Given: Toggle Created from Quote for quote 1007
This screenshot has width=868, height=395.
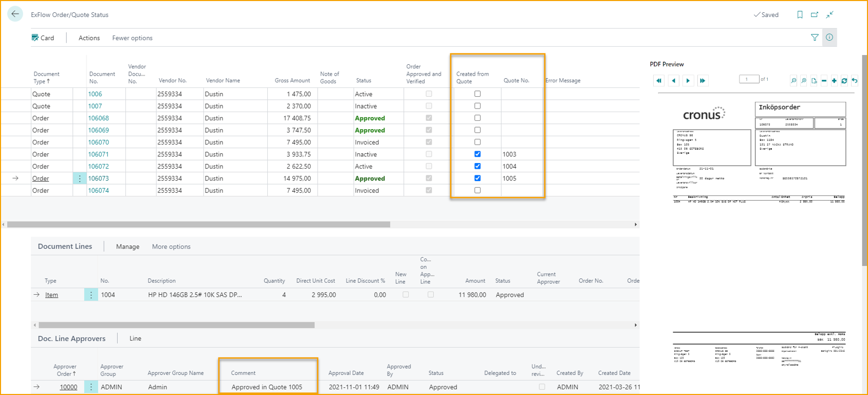Looking at the screenshot, I should (x=477, y=106).
